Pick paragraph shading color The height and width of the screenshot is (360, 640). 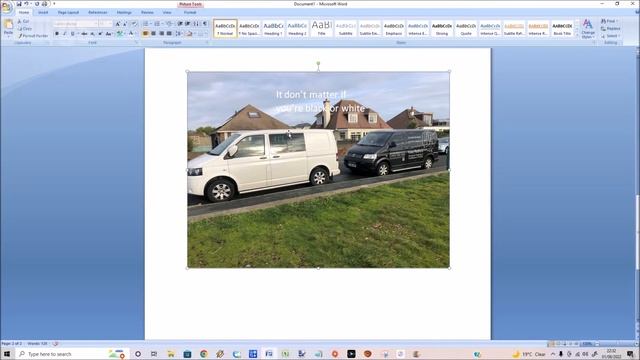[x=189, y=34]
